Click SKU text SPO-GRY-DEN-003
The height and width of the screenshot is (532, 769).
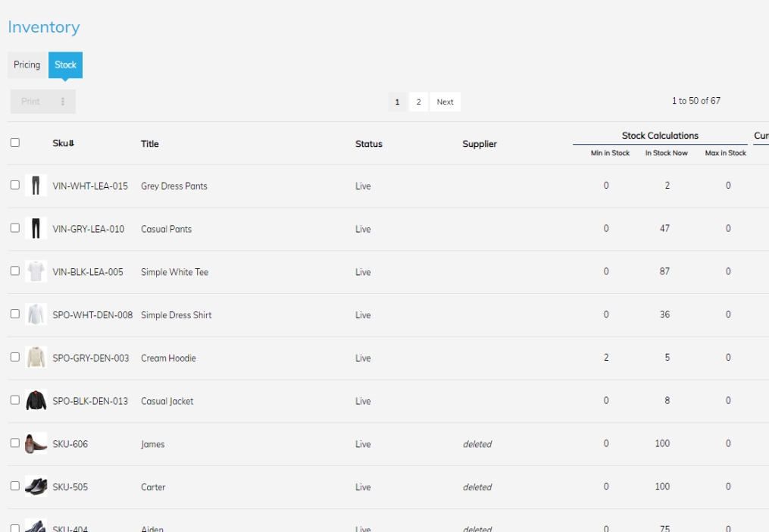[91, 358]
